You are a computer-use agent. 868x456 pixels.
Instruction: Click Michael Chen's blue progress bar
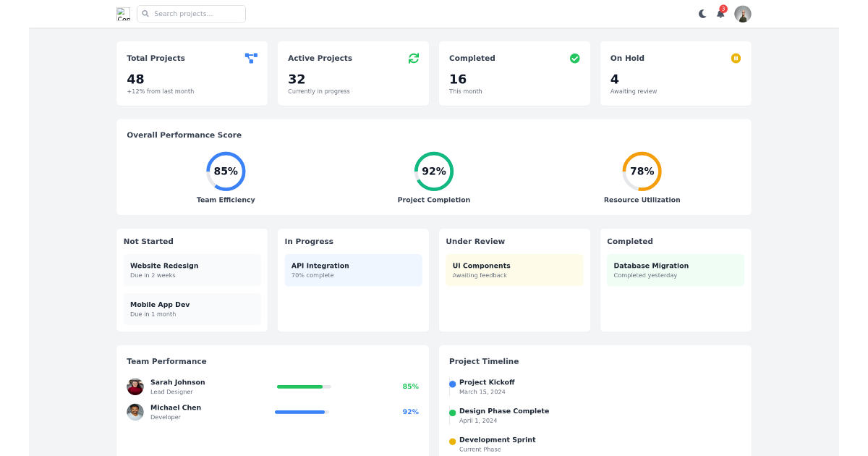click(x=300, y=412)
